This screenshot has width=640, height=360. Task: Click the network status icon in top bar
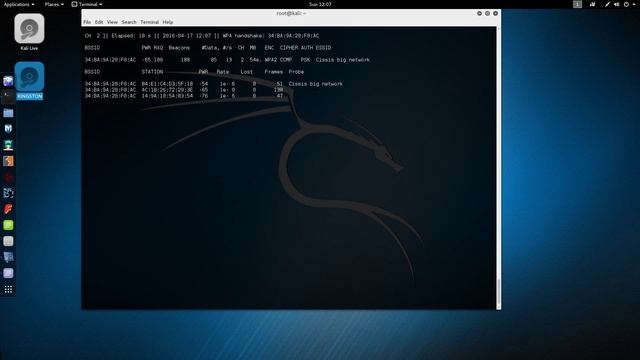(608, 4)
